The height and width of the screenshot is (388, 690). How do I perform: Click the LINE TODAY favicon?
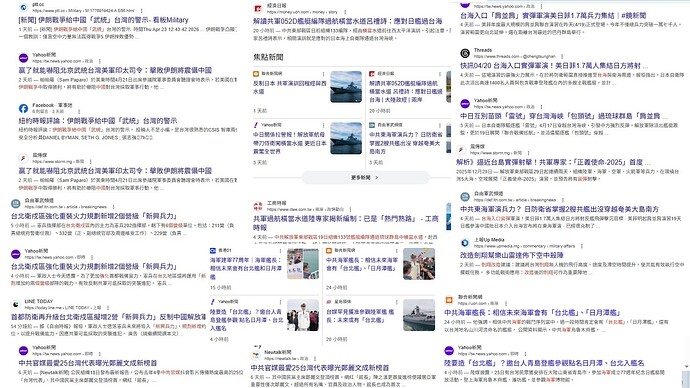coord(16,304)
